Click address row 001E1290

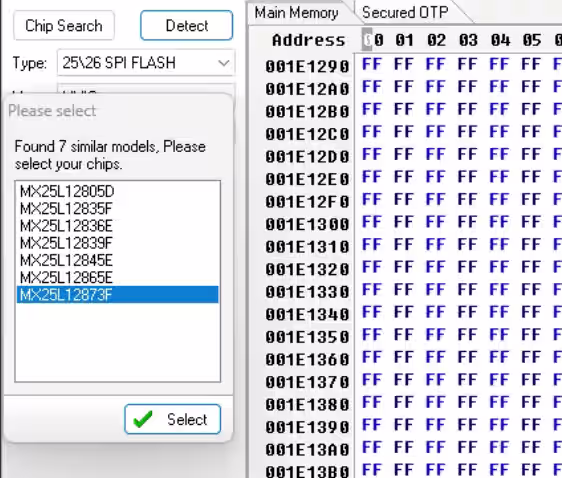tap(308, 67)
